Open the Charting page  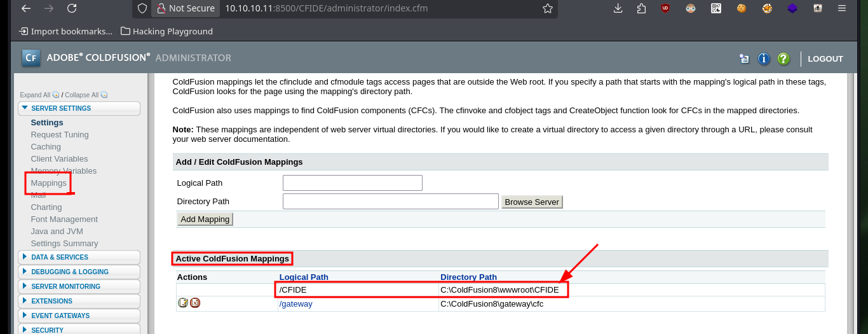tap(46, 207)
